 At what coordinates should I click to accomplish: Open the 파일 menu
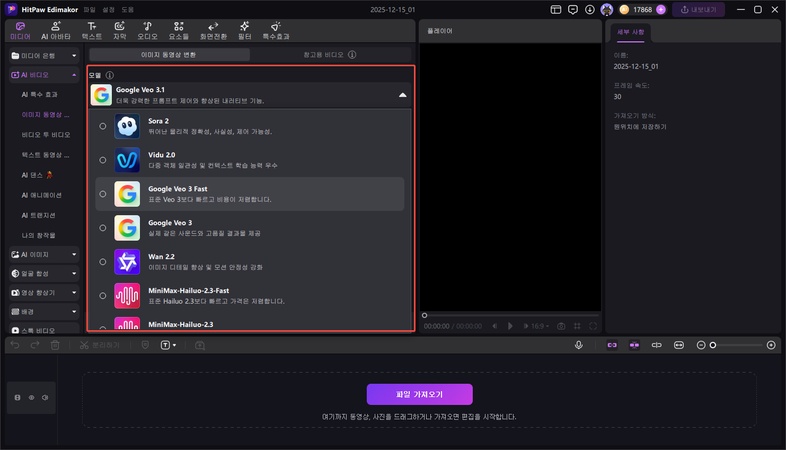pyautogui.click(x=89, y=10)
